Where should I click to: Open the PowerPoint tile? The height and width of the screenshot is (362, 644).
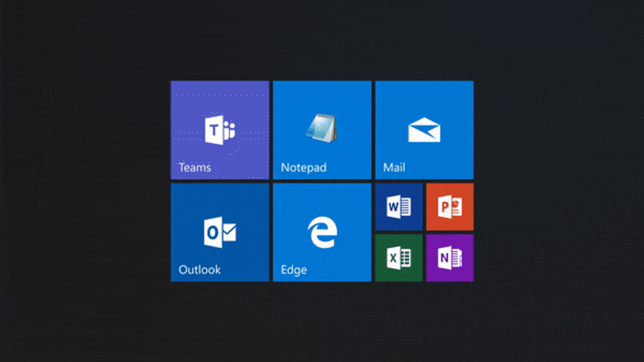[x=450, y=207]
